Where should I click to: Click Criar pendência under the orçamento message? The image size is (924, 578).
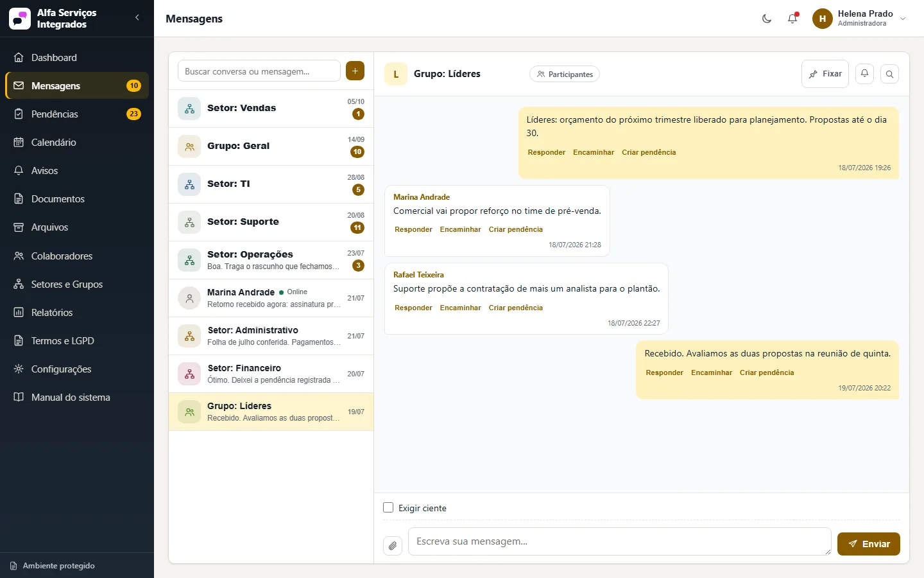pos(649,152)
